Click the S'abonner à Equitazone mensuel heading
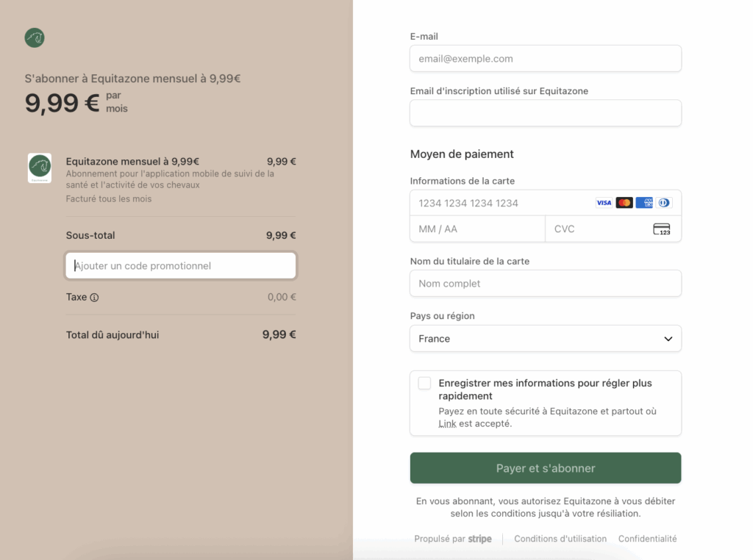The width and height of the screenshot is (753, 560). pos(132,79)
